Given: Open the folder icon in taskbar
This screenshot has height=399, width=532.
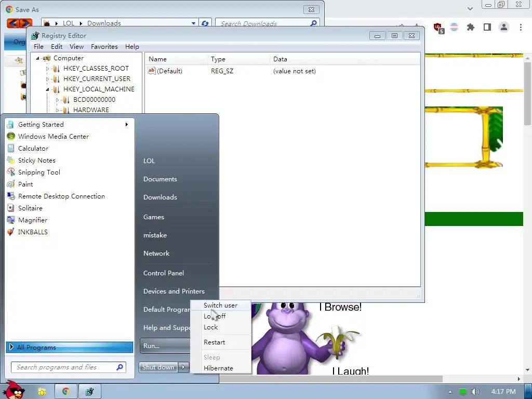Looking at the screenshot, I should tap(42, 392).
